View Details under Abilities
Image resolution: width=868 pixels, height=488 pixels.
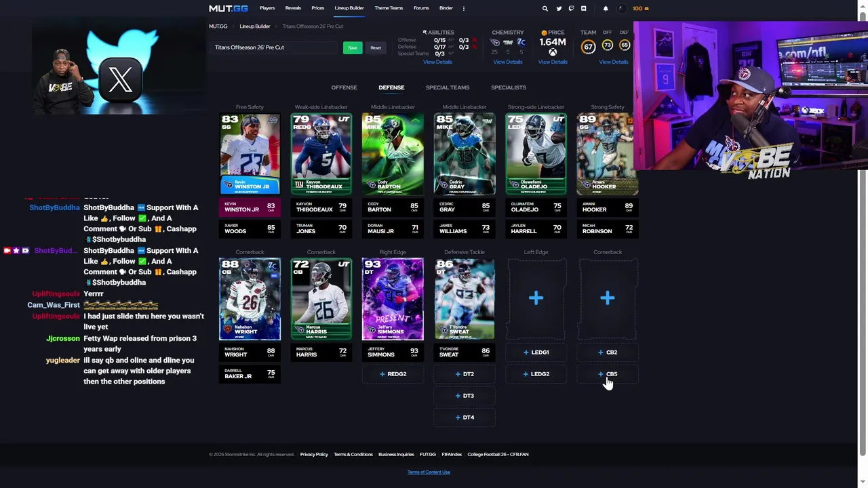(437, 62)
